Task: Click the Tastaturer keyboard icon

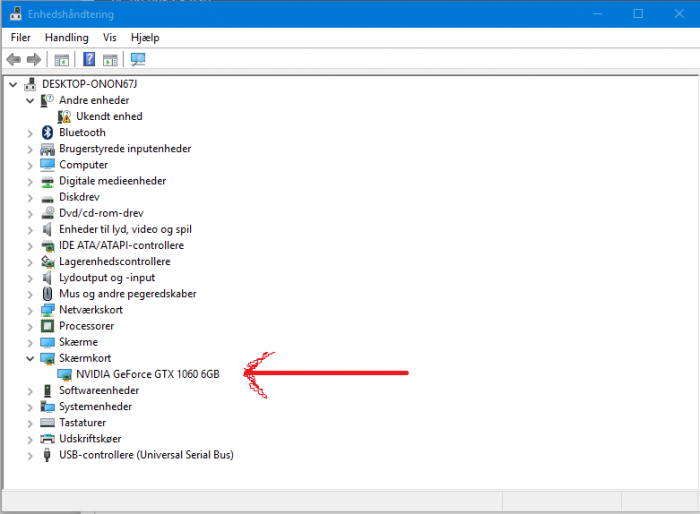Action: click(47, 422)
